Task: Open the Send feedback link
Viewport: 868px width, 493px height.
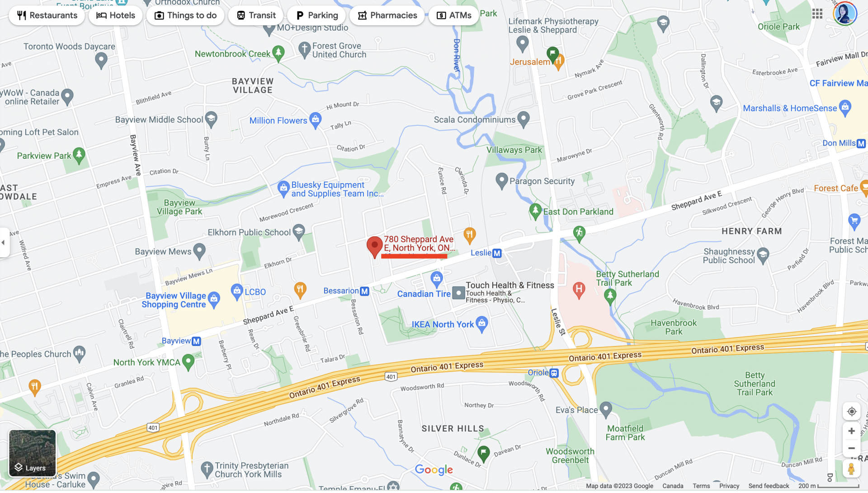Action: click(769, 487)
